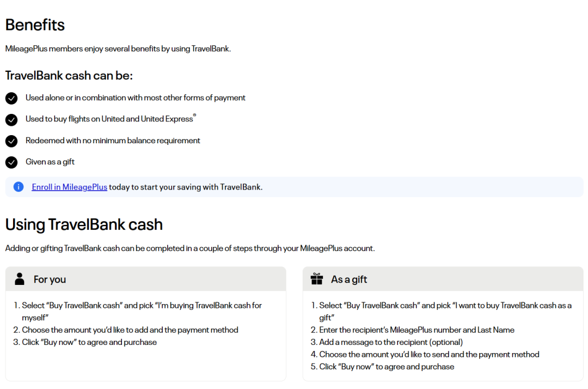Screen dimensions: 588x389
Task: Click the person icon in the 'For you' header
Action: [x=20, y=279]
